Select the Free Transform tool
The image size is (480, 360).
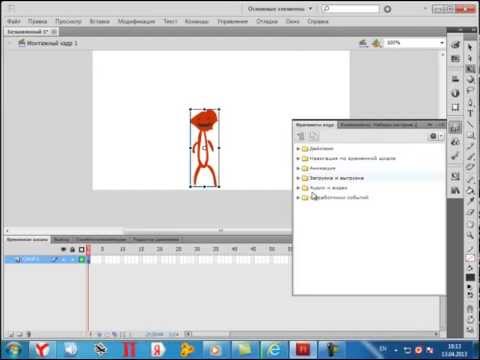pos(470,69)
